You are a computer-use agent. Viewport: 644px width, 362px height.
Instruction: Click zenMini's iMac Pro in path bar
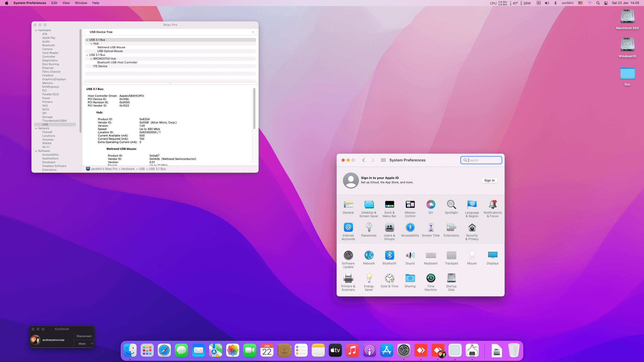[104, 169]
